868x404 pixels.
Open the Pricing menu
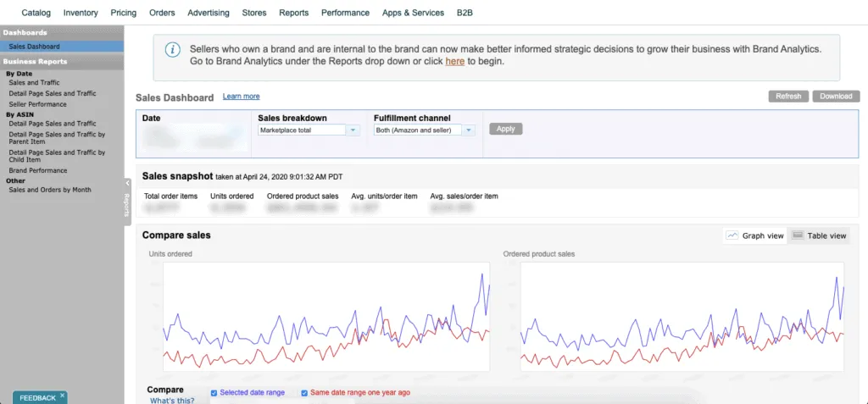click(124, 13)
